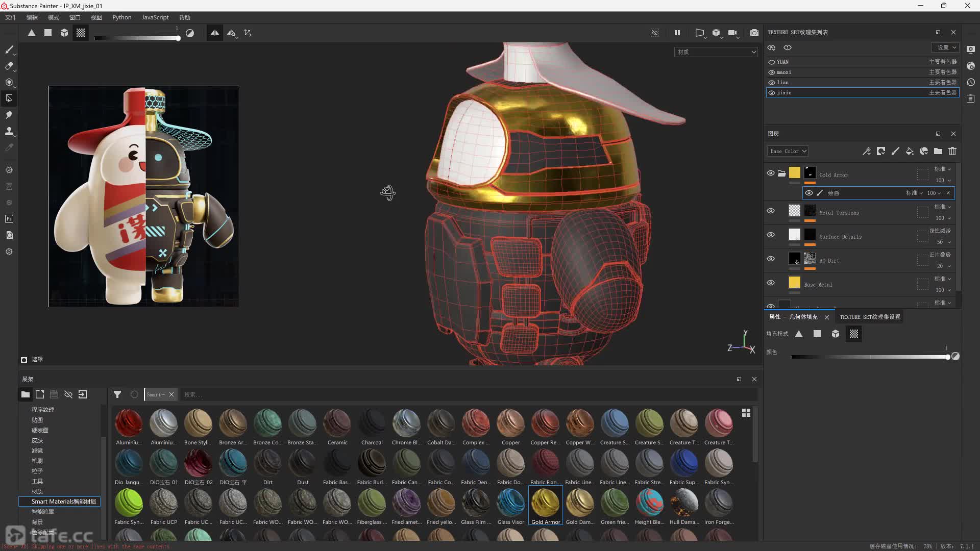Viewport: 980px width, 551px height.
Task: Hide the Metal Torsions layer
Action: point(771,211)
